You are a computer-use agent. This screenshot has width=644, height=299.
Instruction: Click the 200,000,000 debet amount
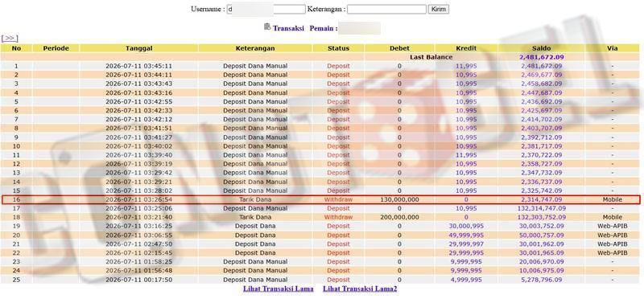(399, 217)
